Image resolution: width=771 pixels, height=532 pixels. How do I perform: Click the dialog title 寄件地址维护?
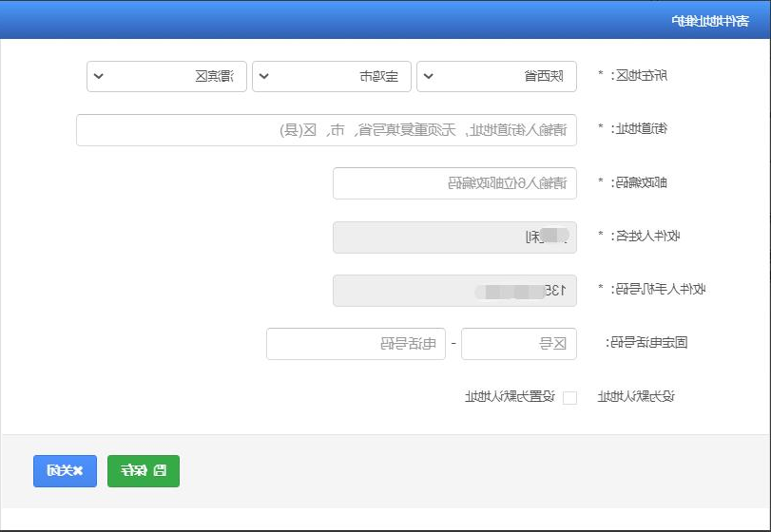point(710,21)
